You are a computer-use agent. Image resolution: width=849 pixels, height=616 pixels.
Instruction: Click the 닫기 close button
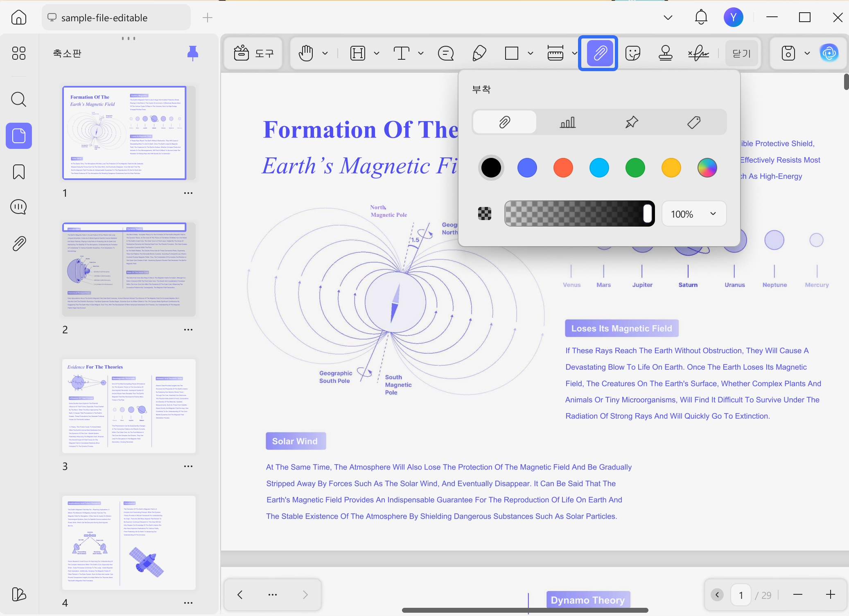(741, 53)
